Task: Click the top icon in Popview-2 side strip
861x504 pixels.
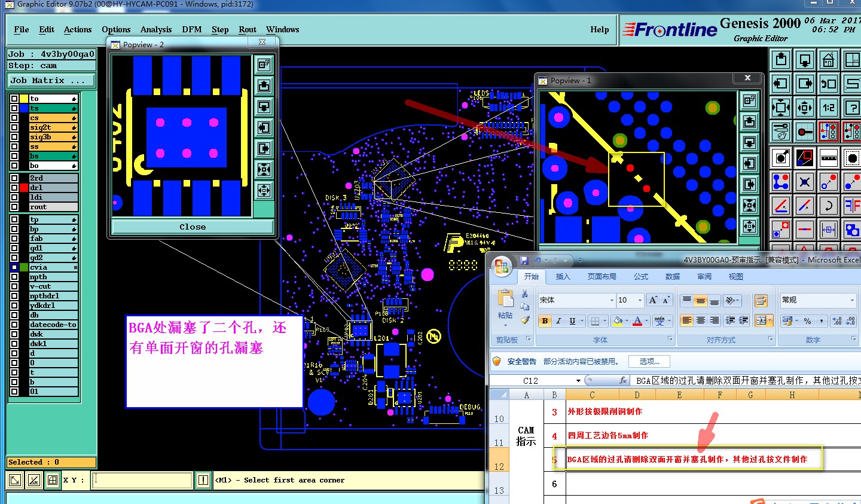Action: coord(264,65)
